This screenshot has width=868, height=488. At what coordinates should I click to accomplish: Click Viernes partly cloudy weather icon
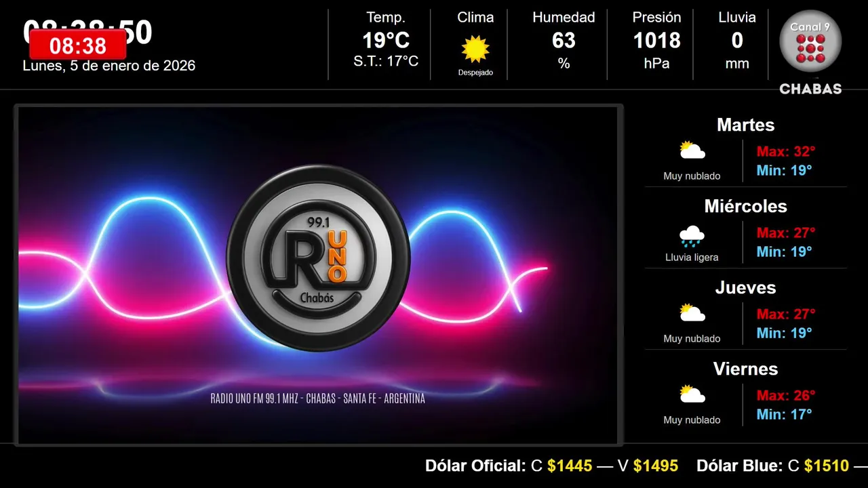[x=692, y=394]
